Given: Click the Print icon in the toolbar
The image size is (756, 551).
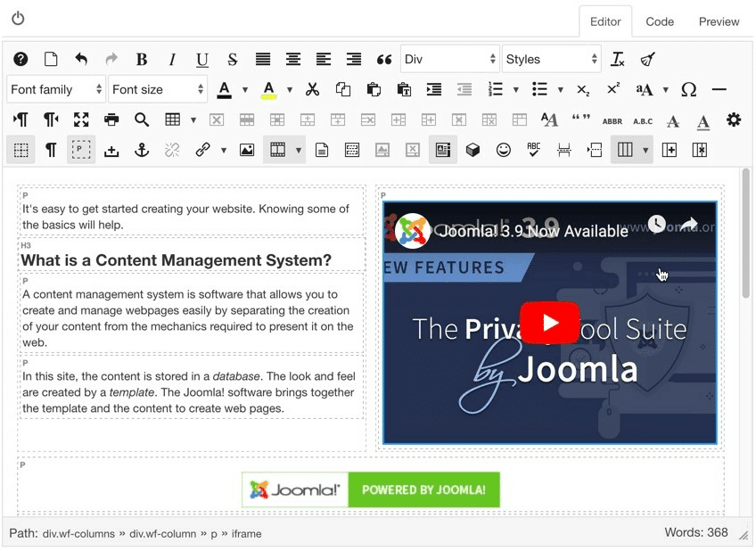Looking at the screenshot, I should (x=111, y=119).
